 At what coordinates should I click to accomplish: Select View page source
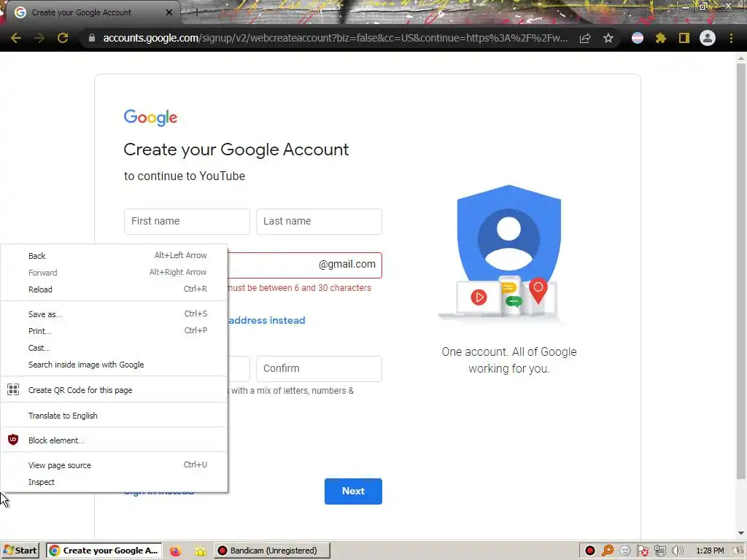click(114, 465)
